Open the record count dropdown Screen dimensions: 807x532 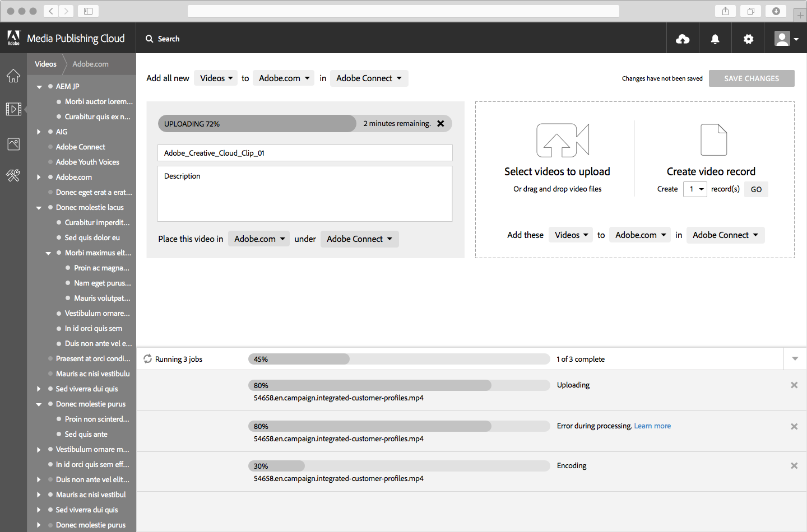pos(695,189)
